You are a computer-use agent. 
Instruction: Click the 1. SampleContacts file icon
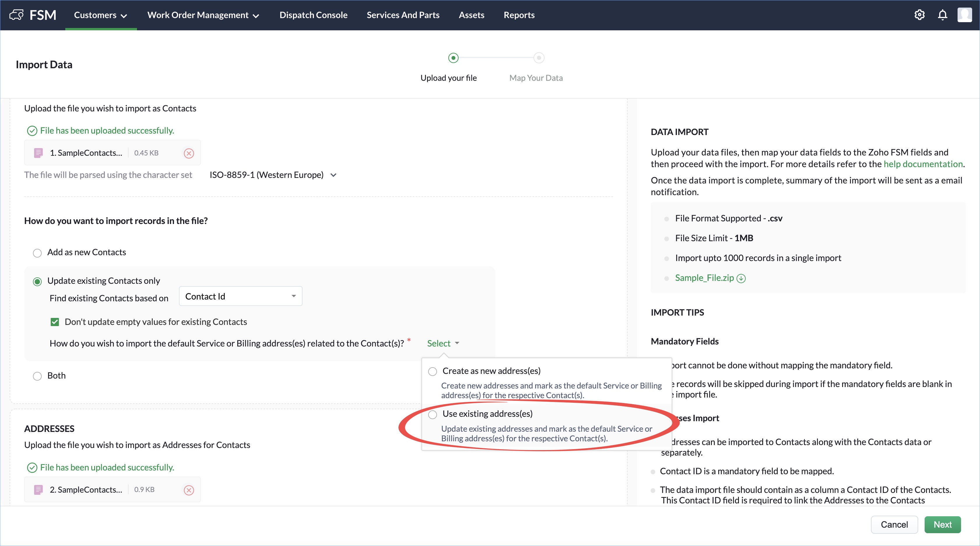click(38, 153)
